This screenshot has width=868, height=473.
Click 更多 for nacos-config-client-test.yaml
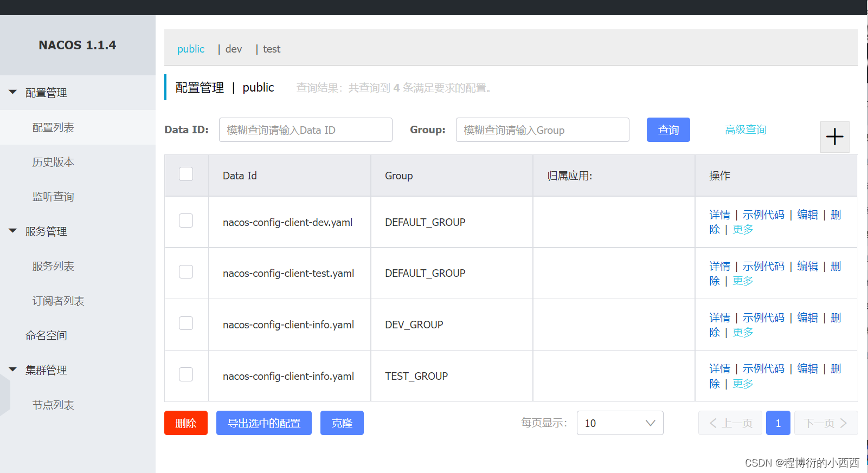click(743, 281)
